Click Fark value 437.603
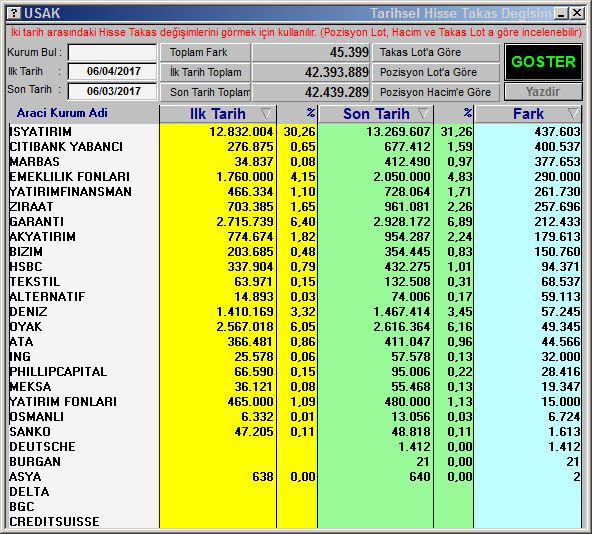This screenshot has width=592, height=534. tap(557, 132)
